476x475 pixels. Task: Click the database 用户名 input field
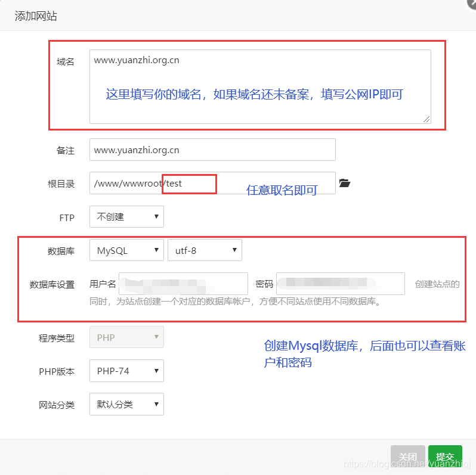pos(183,284)
